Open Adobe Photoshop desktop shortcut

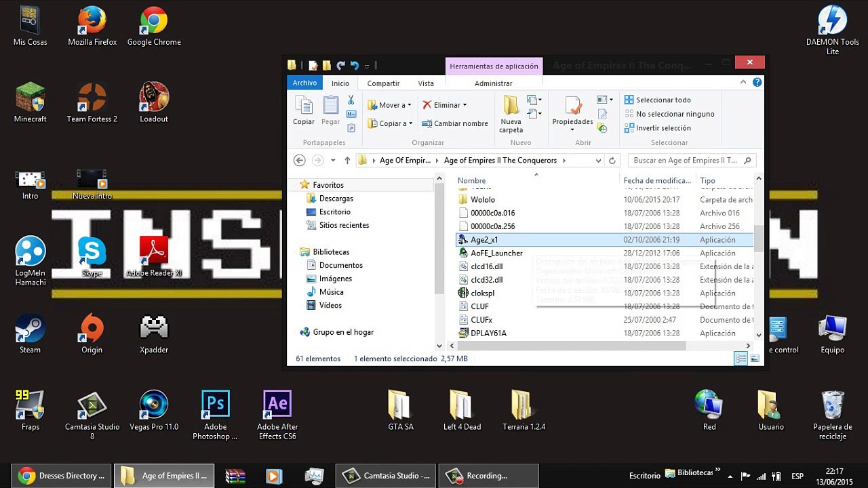215,415
